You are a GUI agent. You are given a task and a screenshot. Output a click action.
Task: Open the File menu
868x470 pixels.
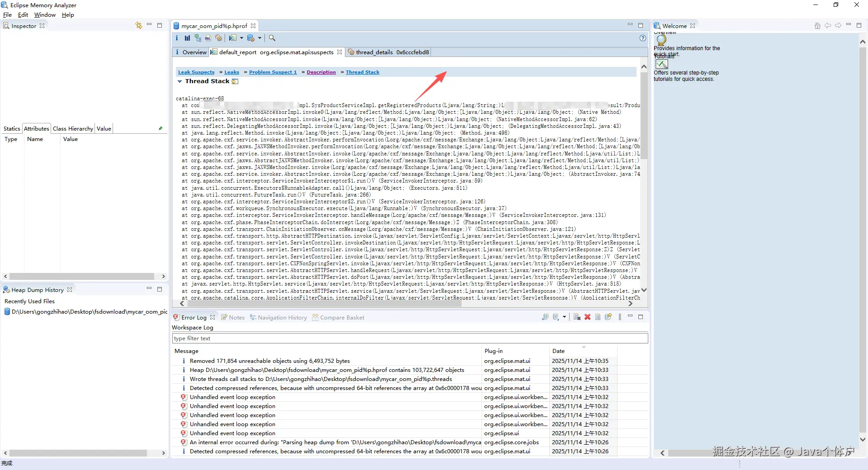7,15
